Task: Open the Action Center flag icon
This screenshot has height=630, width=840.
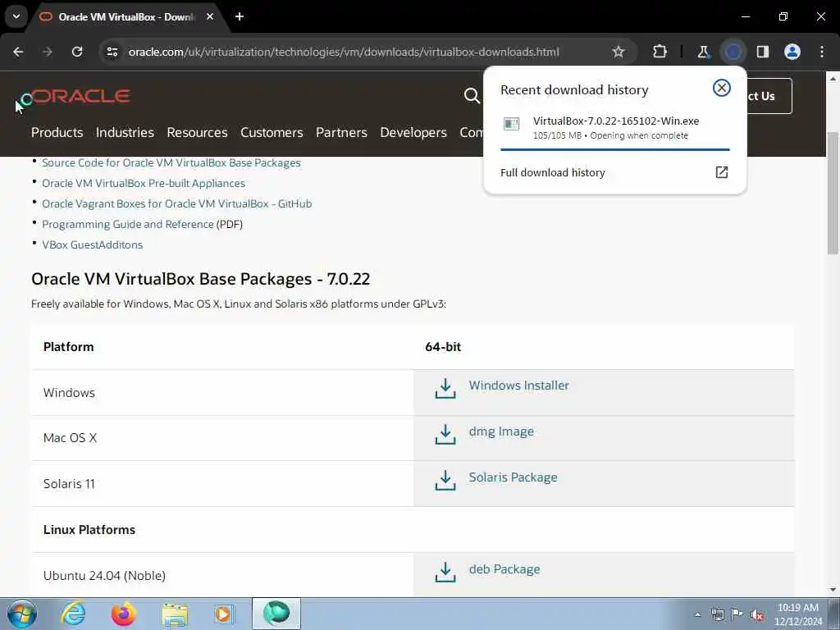Action: [737, 614]
